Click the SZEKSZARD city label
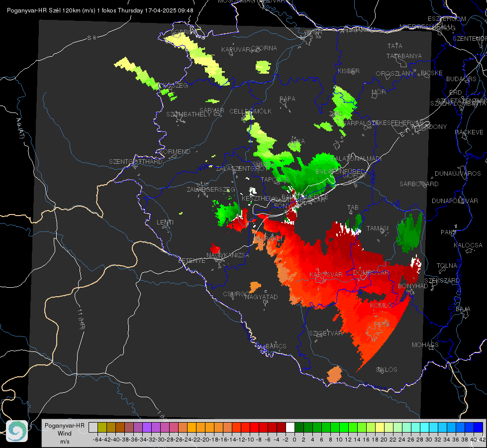Viewport: 487px width, 448px height. pos(442,281)
